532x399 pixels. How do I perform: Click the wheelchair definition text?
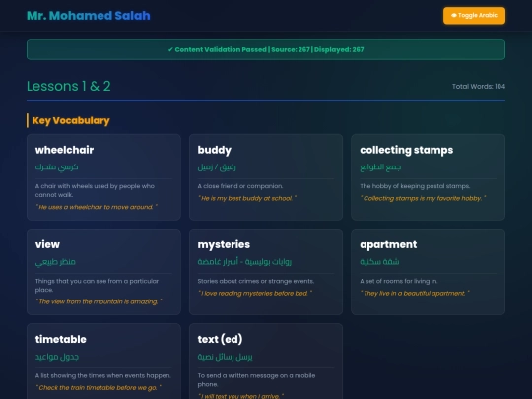[95, 190]
